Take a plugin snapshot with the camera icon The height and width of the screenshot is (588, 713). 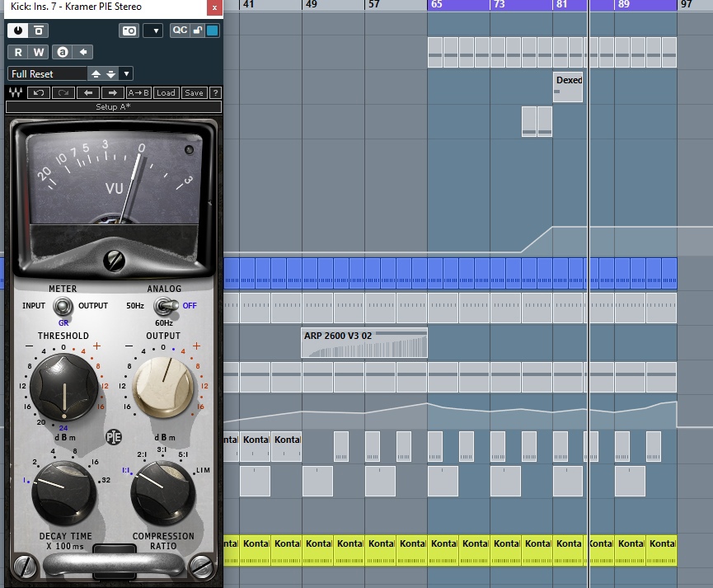(x=129, y=31)
